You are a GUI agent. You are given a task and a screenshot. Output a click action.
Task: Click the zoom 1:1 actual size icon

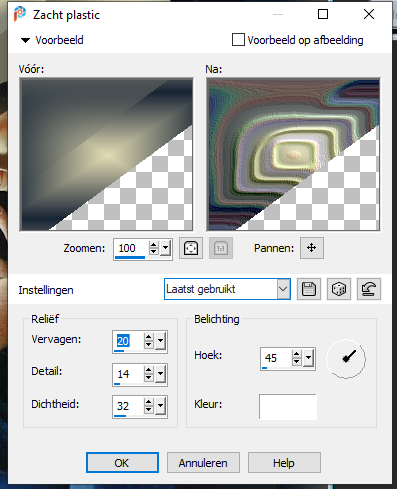221,248
